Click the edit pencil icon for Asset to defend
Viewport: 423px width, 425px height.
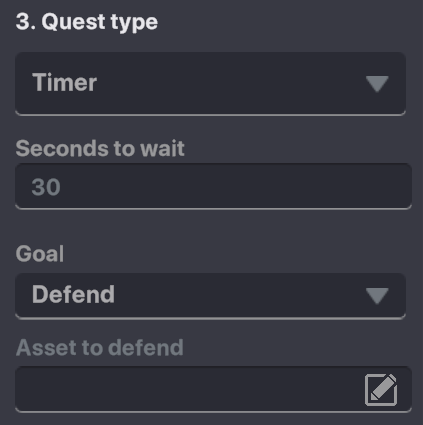[381, 390]
